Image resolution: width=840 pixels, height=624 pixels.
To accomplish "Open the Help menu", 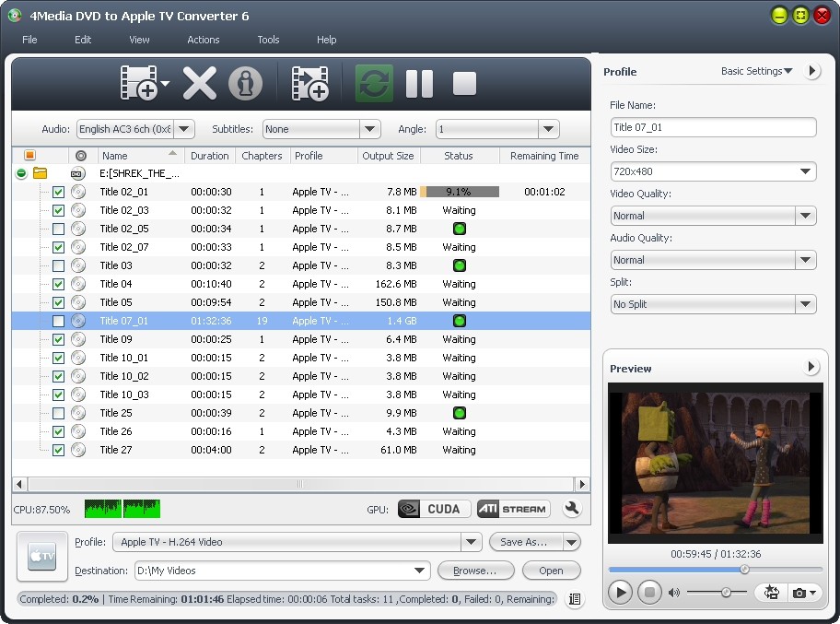I will coord(326,40).
